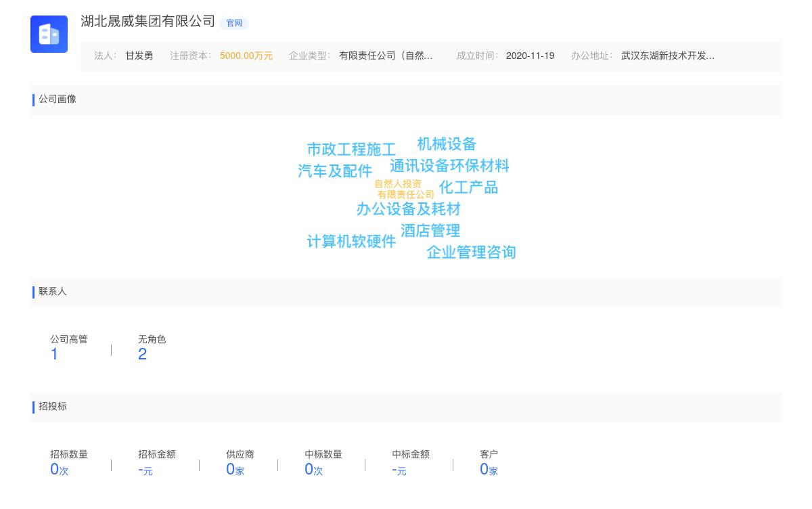The height and width of the screenshot is (509, 812).
Task: Click yellow tag 自然人投资
Action: pos(398,184)
